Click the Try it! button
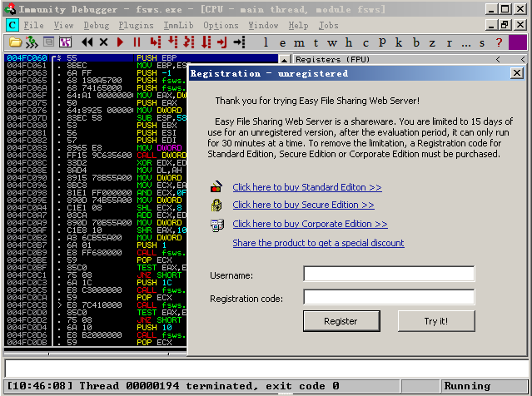532x396 pixels. [x=436, y=321]
